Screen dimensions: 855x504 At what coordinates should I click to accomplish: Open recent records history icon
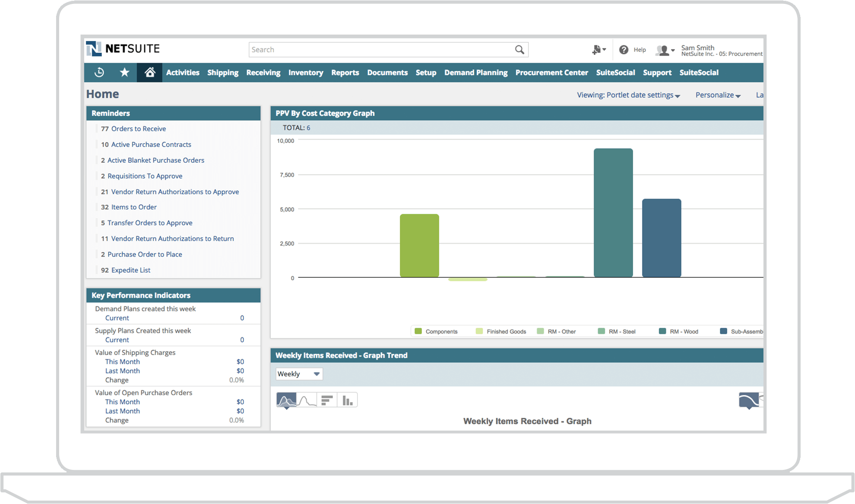click(99, 73)
